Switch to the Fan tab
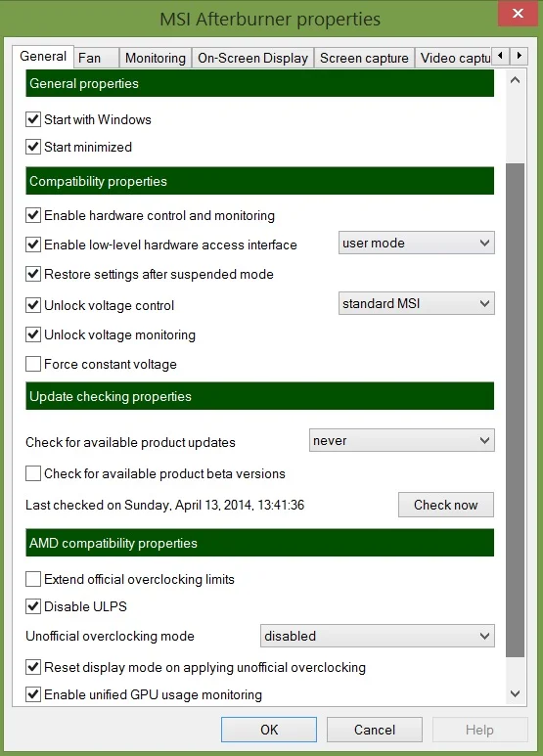Viewport: 543px width, 756px height. (x=96, y=58)
